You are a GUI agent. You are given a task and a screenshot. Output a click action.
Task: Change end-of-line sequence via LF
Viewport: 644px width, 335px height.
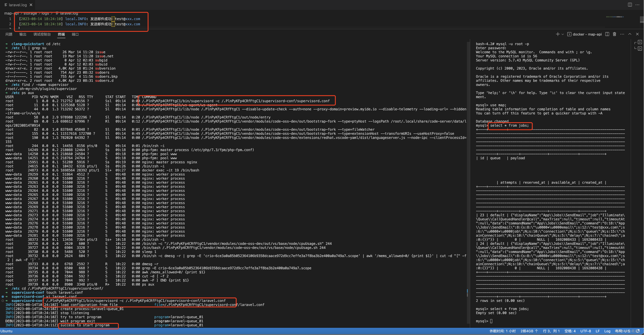(x=598, y=331)
